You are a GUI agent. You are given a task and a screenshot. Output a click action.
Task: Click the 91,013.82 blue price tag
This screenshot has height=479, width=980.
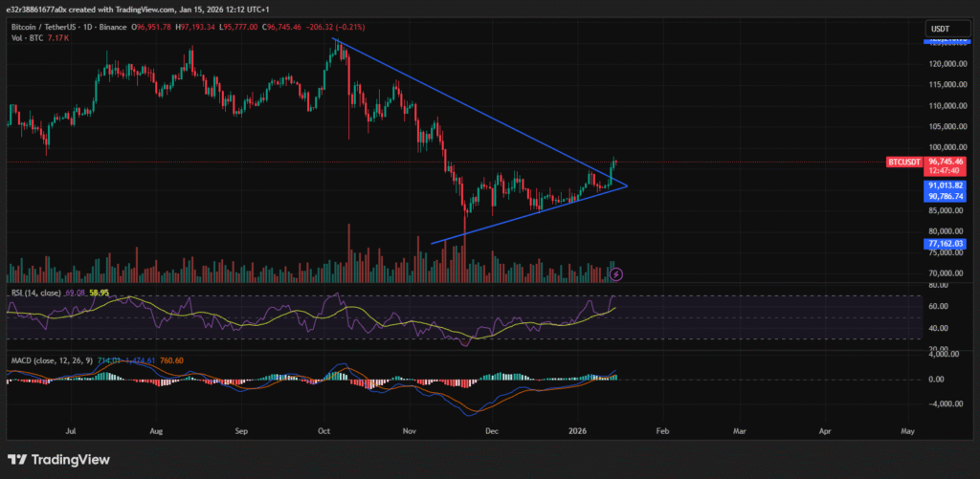[944, 185]
